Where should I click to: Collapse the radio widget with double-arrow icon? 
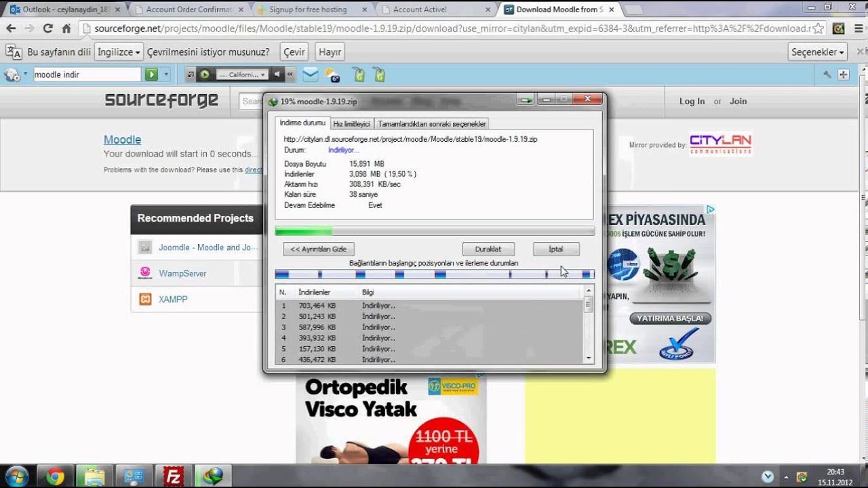point(290,75)
